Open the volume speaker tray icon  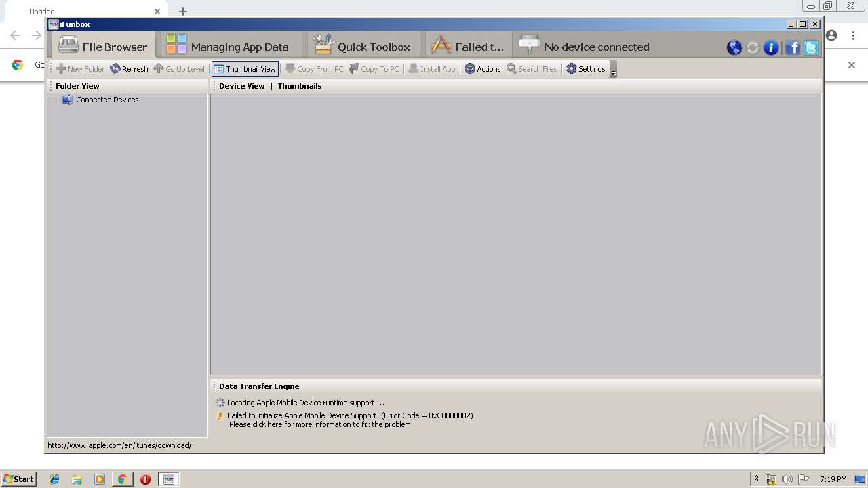[x=787, y=479]
